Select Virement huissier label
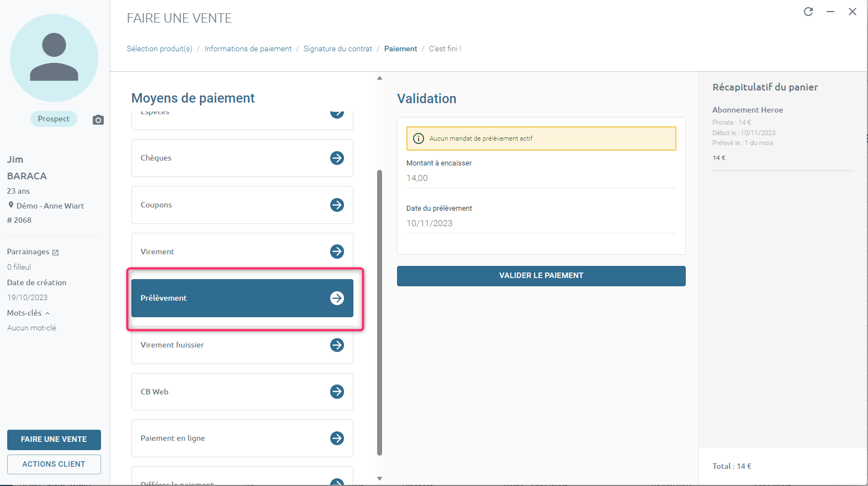The image size is (868, 486). pyautogui.click(x=172, y=345)
